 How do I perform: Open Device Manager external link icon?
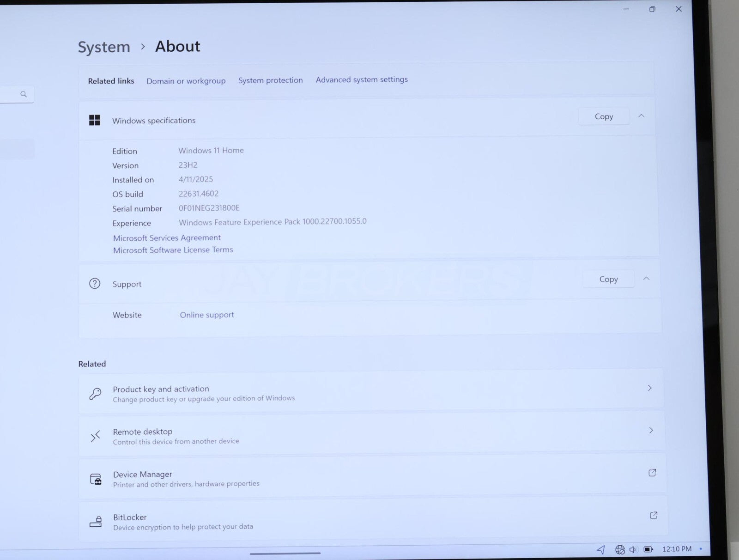point(652,473)
